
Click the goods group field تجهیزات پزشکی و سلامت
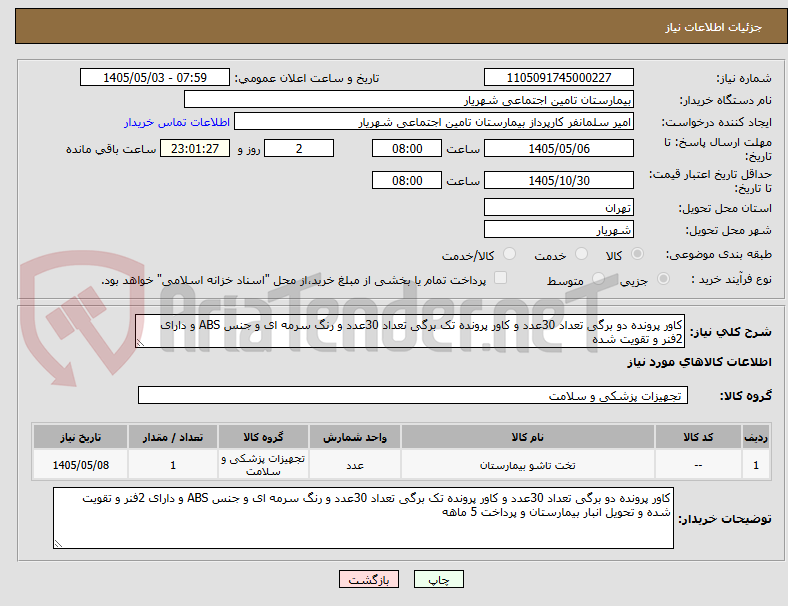[x=413, y=395]
